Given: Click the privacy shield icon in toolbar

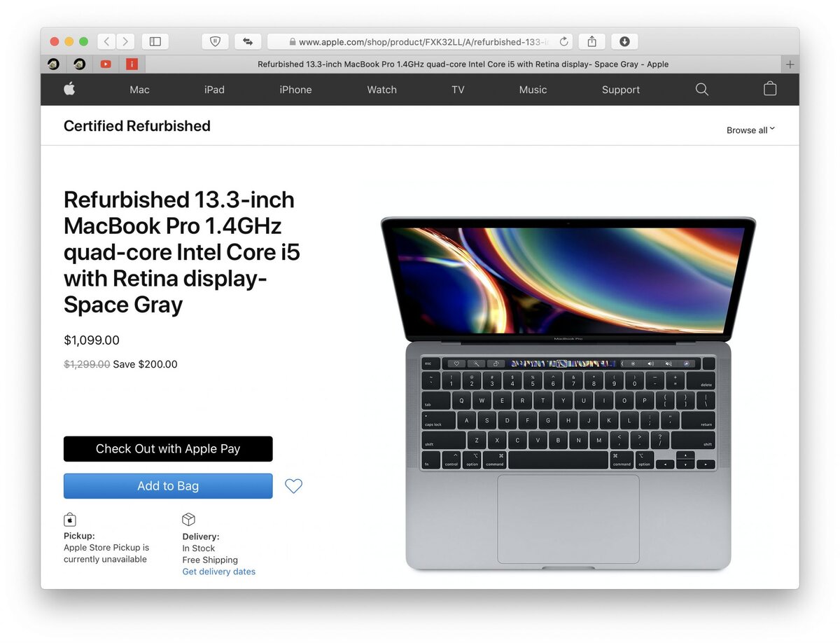Looking at the screenshot, I should click(x=215, y=41).
